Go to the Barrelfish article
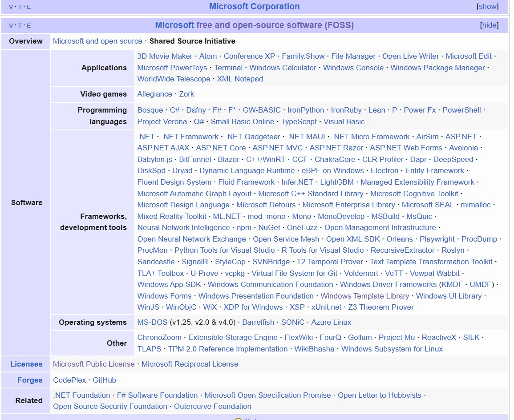 coord(258,323)
